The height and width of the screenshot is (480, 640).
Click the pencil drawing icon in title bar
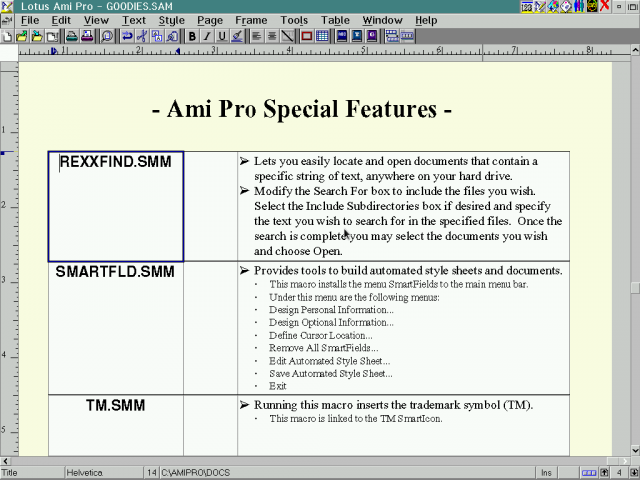[x=540, y=7]
